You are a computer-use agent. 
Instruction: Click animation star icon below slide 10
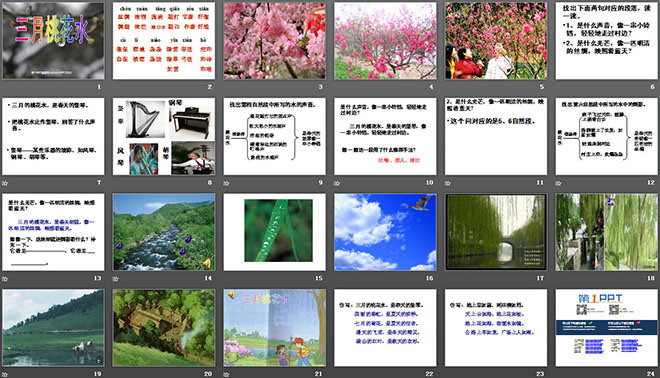[337, 183]
